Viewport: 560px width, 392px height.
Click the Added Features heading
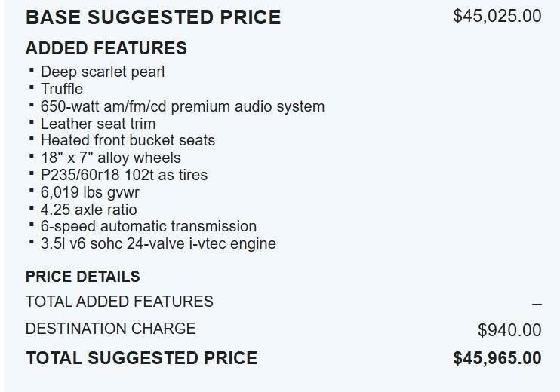(x=106, y=48)
